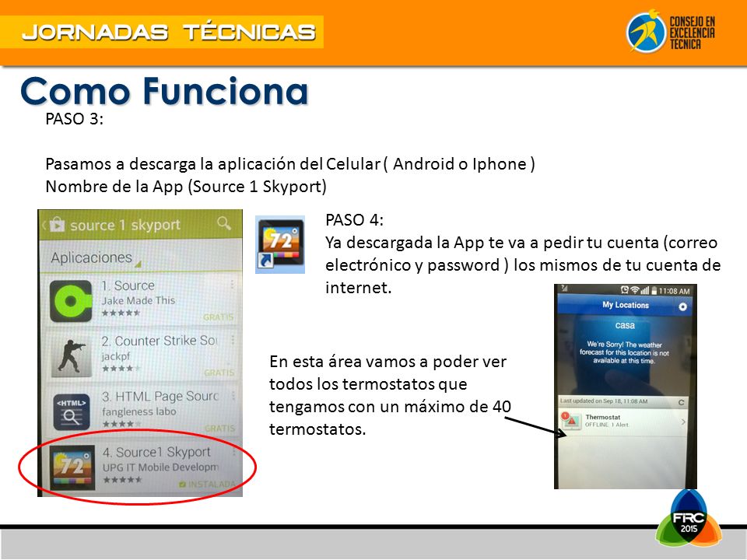The image size is (747, 560).
Task: Open the Counter Strike soldier app icon
Action: pyautogui.click(x=71, y=357)
